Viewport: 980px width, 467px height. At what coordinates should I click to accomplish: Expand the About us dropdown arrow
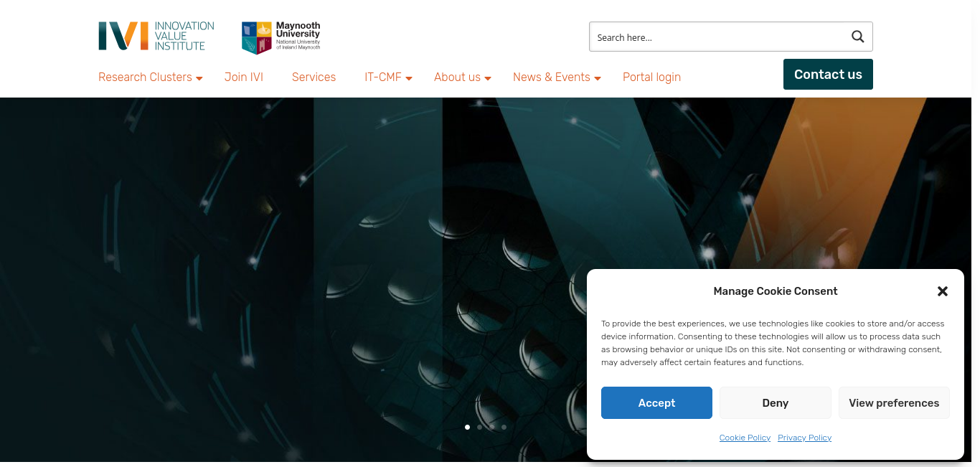pyautogui.click(x=488, y=78)
